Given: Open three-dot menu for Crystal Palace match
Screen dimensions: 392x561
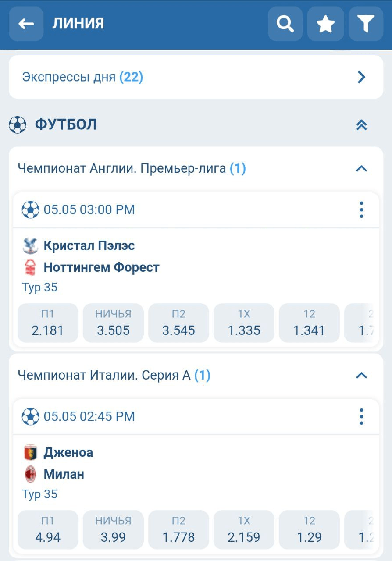Looking at the screenshot, I should point(361,210).
